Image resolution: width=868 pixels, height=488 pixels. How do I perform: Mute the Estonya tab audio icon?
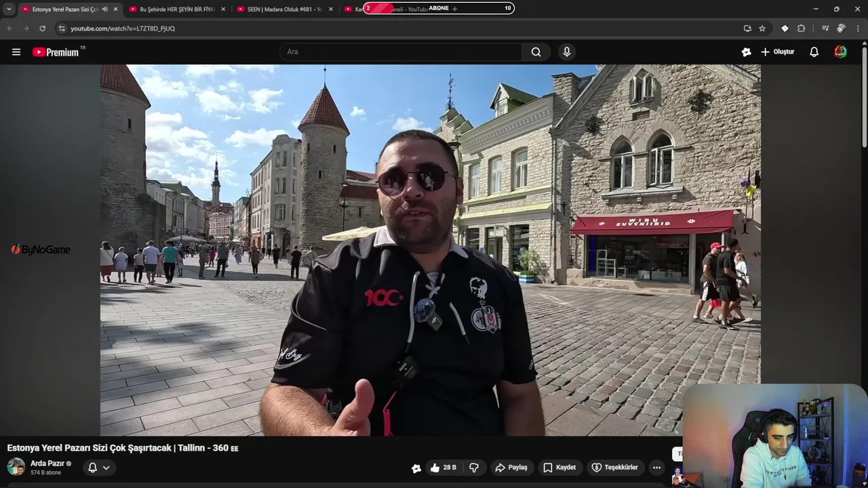(x=104, y=9)
